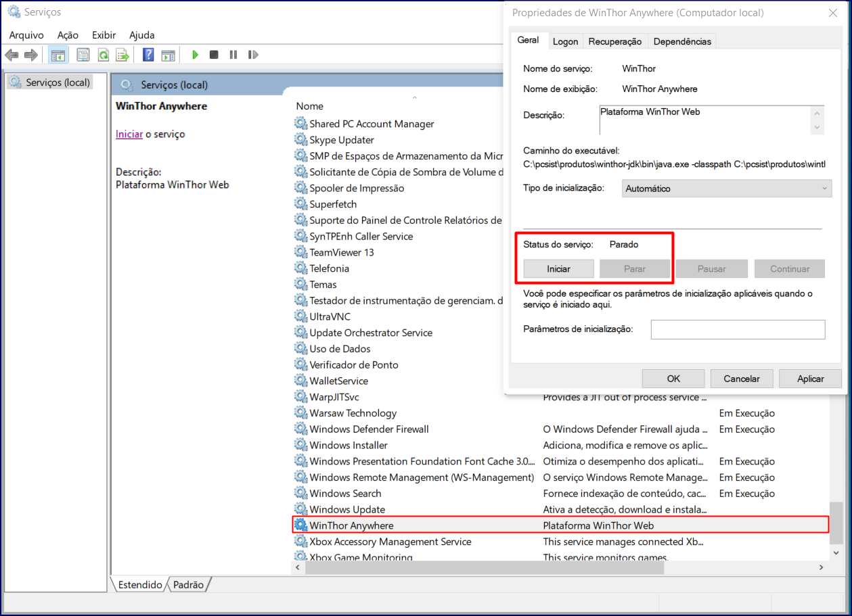Click the gear icon beside Telefonia

[300, 268]
